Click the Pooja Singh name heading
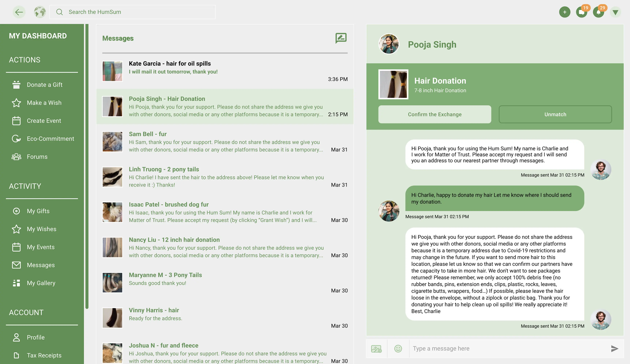The image size is (630, 364). pos(432,44)
